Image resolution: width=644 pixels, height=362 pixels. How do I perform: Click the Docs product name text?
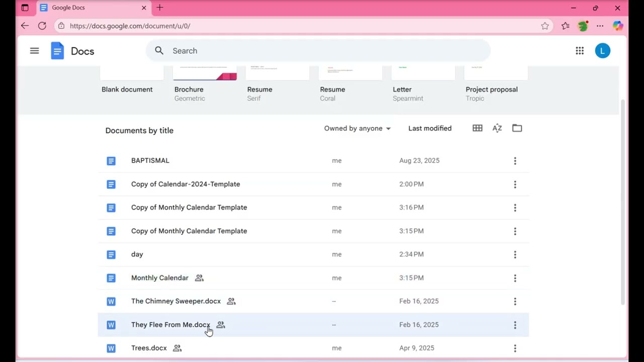coord(83,51)
